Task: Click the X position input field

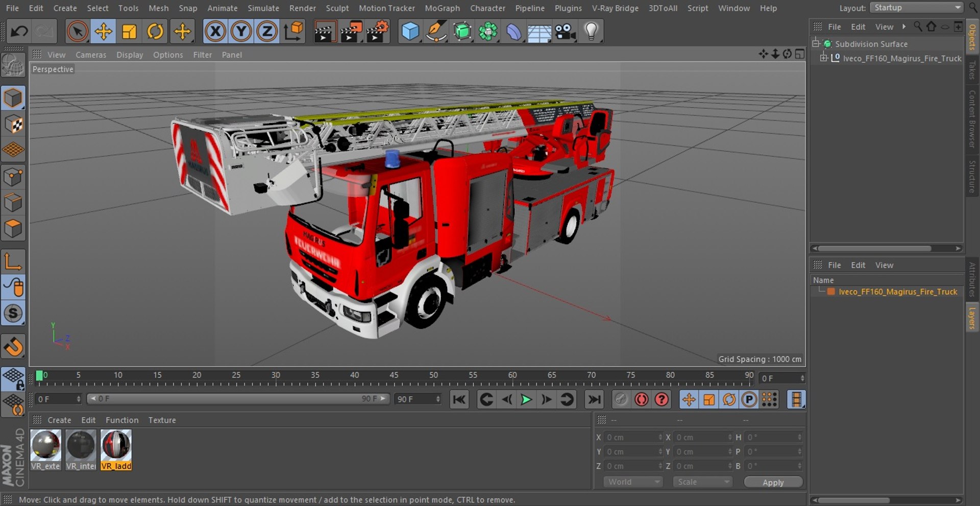Action: 633,437
